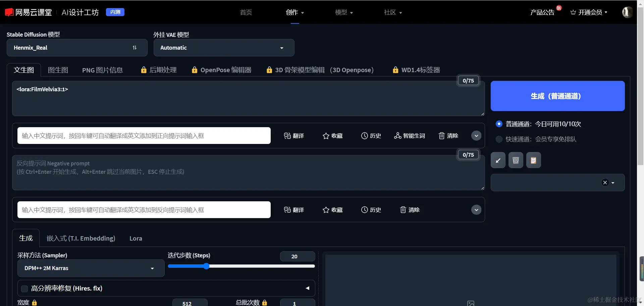This screenshot has height=306, width=644.
Task: Click lock icon on OpenPose 编辑器 tab
Action: (195, 70)
